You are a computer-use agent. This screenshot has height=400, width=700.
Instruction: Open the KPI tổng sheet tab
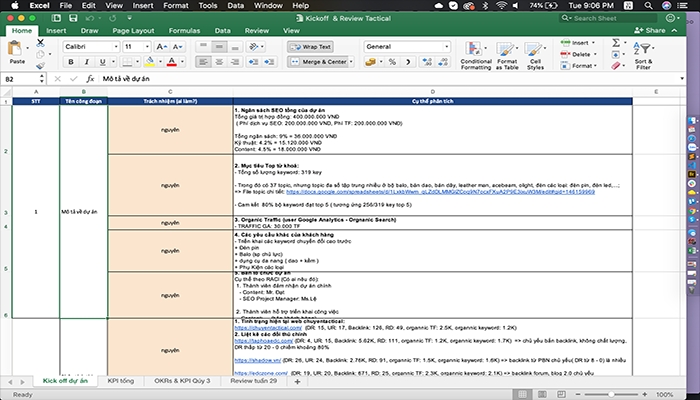121,381
